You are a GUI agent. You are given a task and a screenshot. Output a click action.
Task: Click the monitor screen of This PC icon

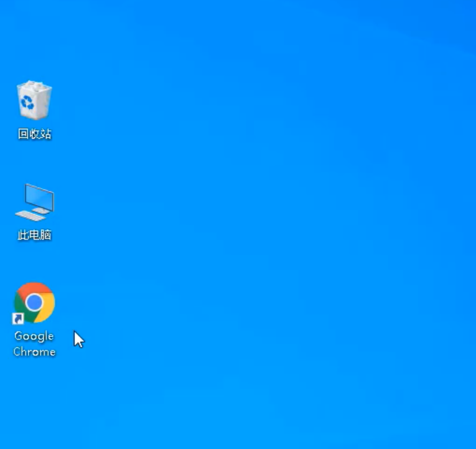click(38, 198)
